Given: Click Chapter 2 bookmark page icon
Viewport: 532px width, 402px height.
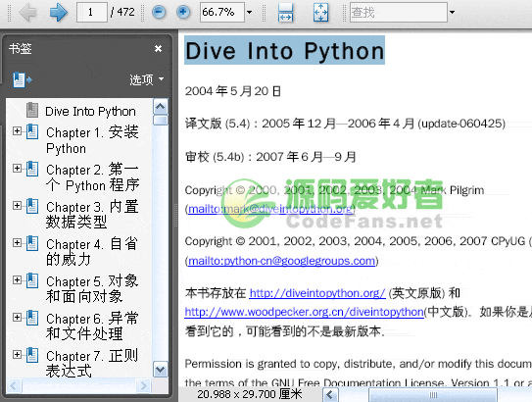Looking at the screenshot, I should 32,169.
